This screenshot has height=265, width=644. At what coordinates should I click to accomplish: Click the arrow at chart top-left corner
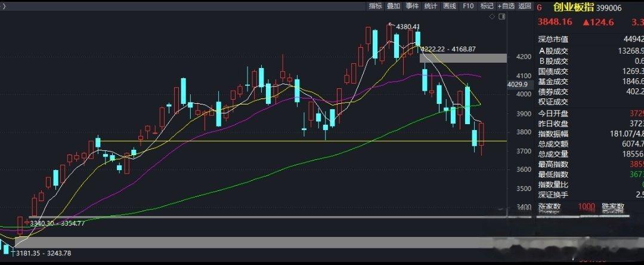[4, 6]
